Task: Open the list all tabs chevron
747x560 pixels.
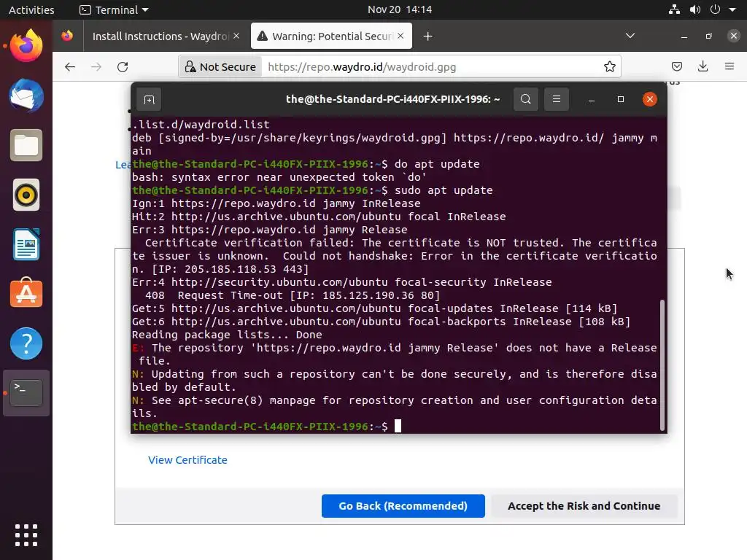Action: coord(630,36)
